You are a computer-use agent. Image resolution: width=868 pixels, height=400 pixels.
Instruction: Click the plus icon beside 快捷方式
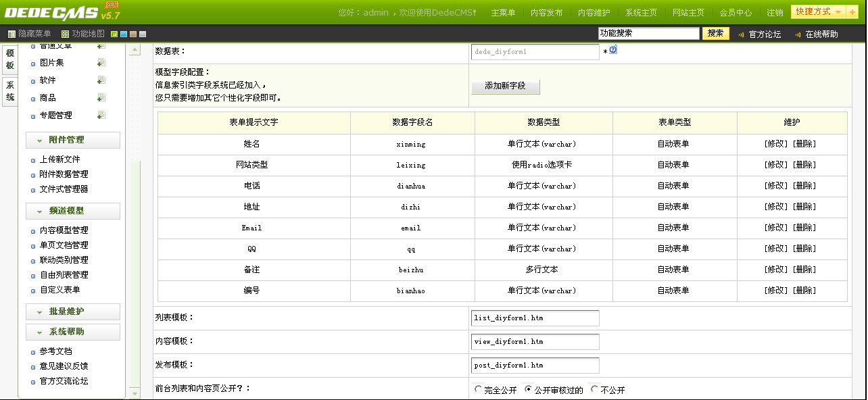pyautogui.click(x=852, y=12)
